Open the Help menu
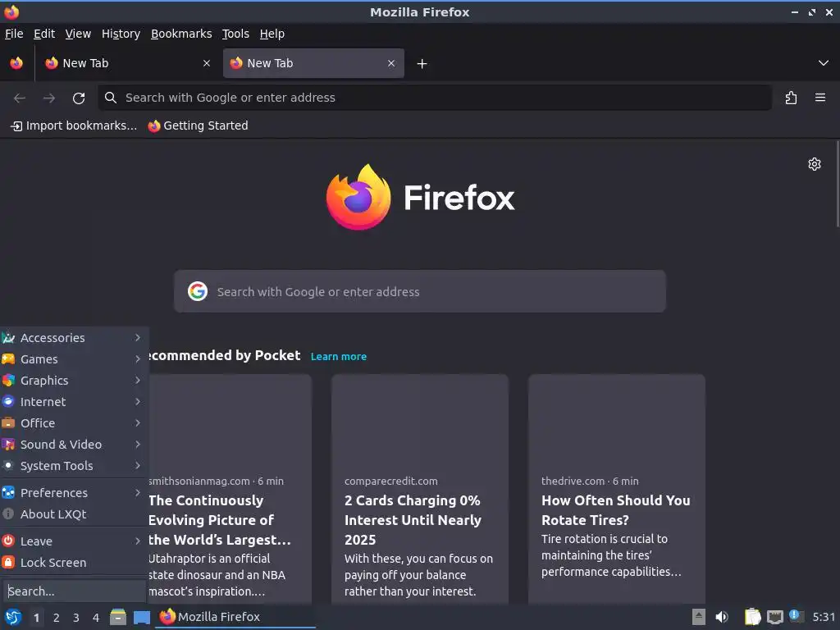 click(x=272, y=34)
